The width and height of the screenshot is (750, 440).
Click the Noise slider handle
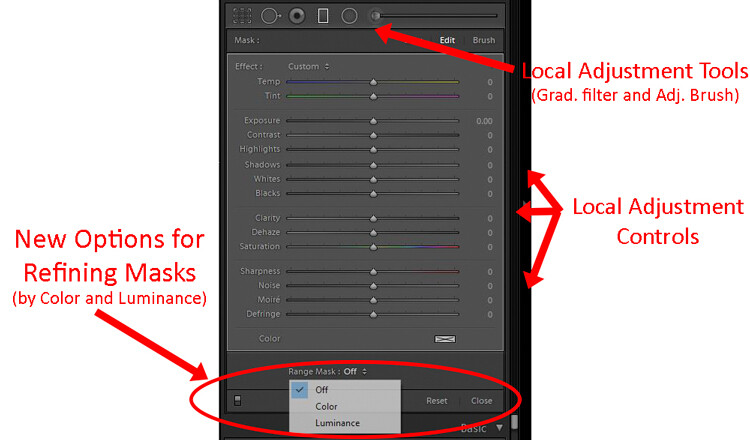pyautogui.click(x=373, y=286)
